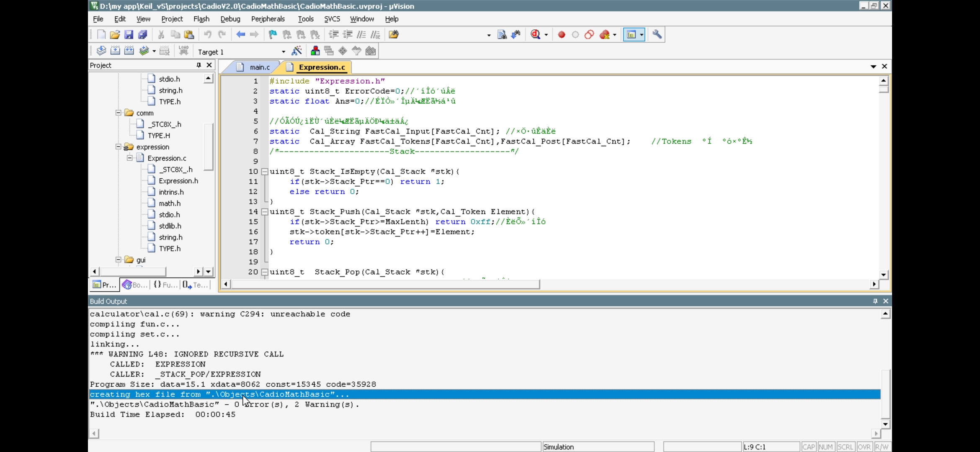980x452 pixels.
Task: Collapse the expression group in project tree
Action: click(119, 147)
